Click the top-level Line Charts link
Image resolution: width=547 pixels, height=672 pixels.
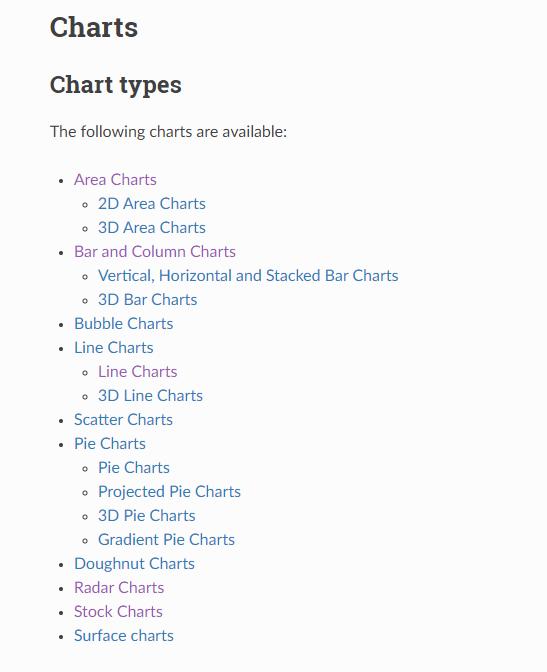pos(114,348)
